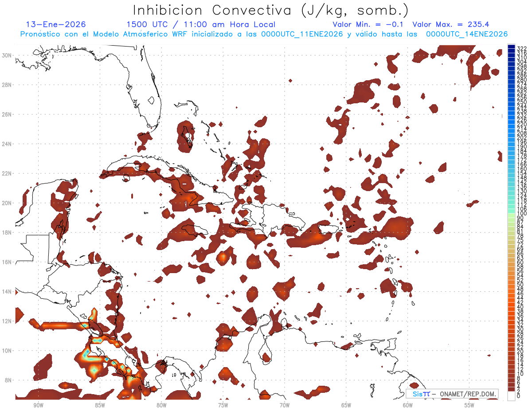532x411 pixels.
Task: Click the colorbar label '30'
Action: (x=520, y=329)
